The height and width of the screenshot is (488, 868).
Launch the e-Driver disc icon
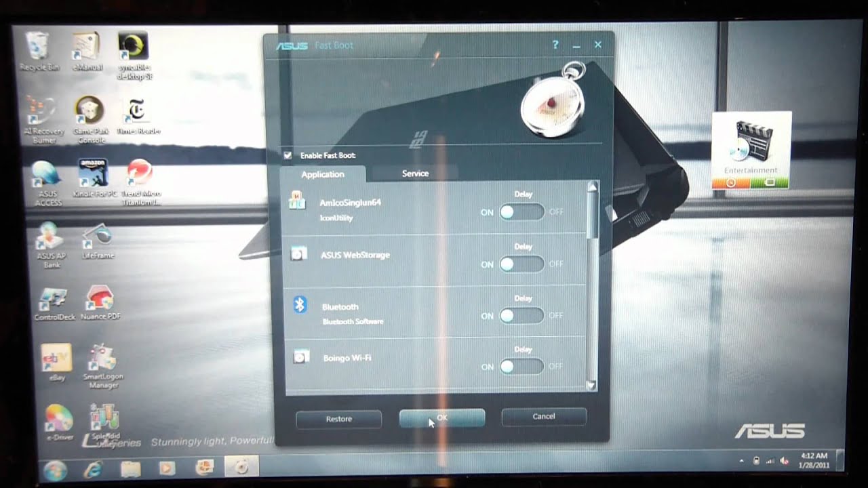click(59, 422)
